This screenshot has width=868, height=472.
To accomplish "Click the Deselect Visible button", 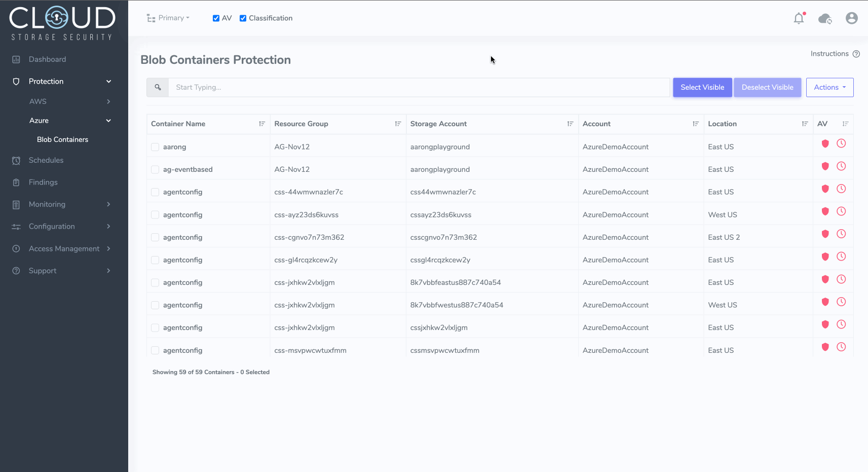I will 767,87.
